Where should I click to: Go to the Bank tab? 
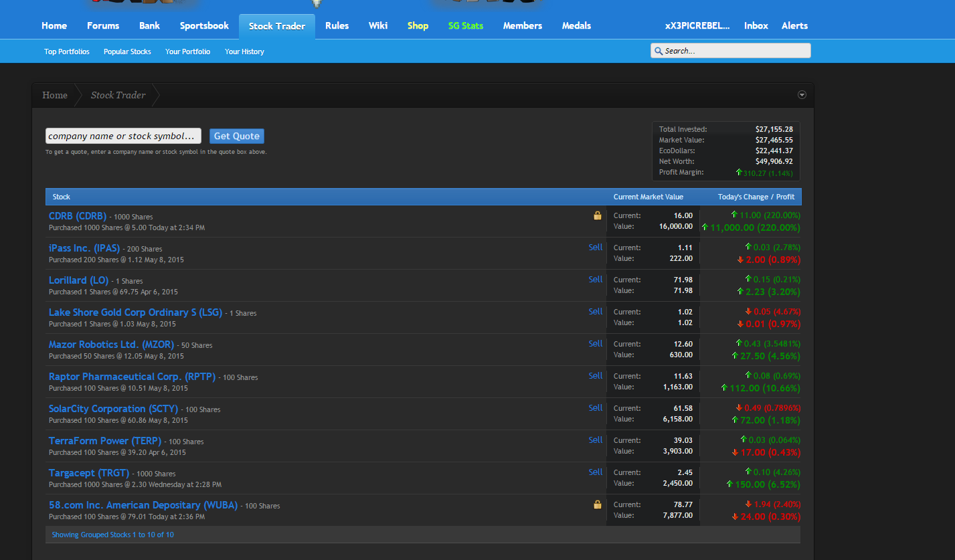tap(150, 25)
